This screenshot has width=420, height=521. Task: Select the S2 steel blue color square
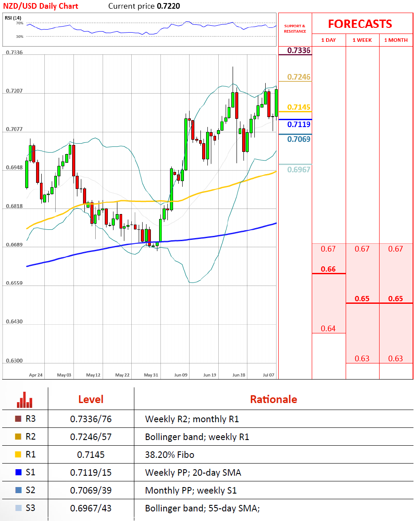pyautogui.click(x=18, y=490)
